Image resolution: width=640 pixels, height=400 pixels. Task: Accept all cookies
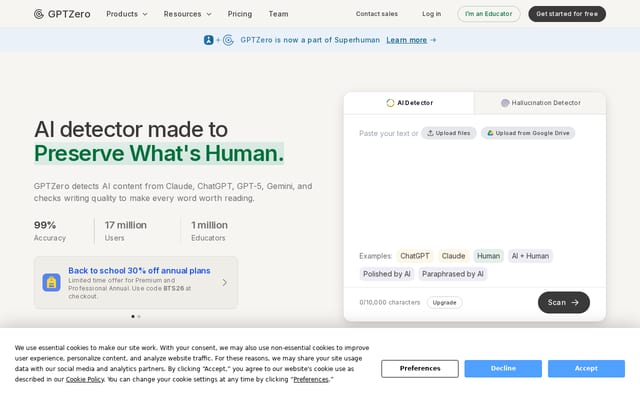[587, 369]
